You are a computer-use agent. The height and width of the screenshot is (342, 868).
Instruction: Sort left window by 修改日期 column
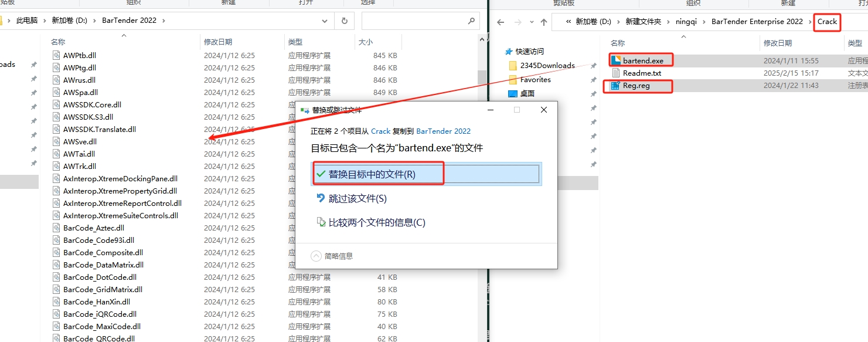click(x=218, y=42)
